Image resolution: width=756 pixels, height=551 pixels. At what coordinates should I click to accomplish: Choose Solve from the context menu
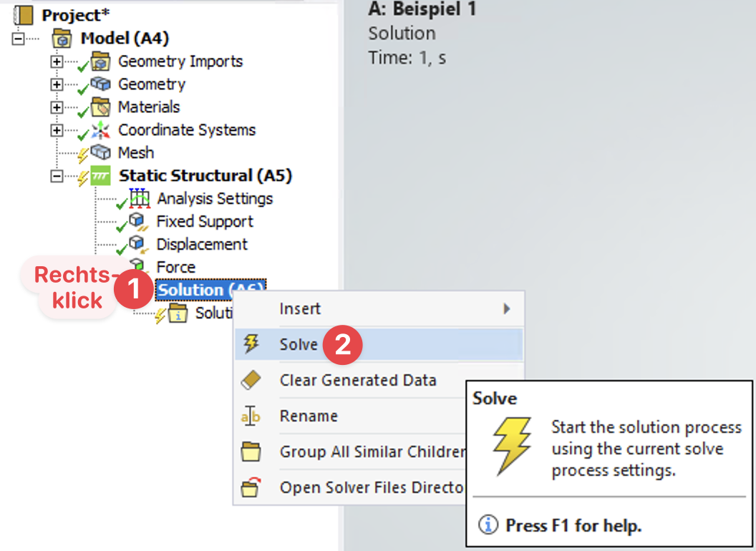pos(299,345)
